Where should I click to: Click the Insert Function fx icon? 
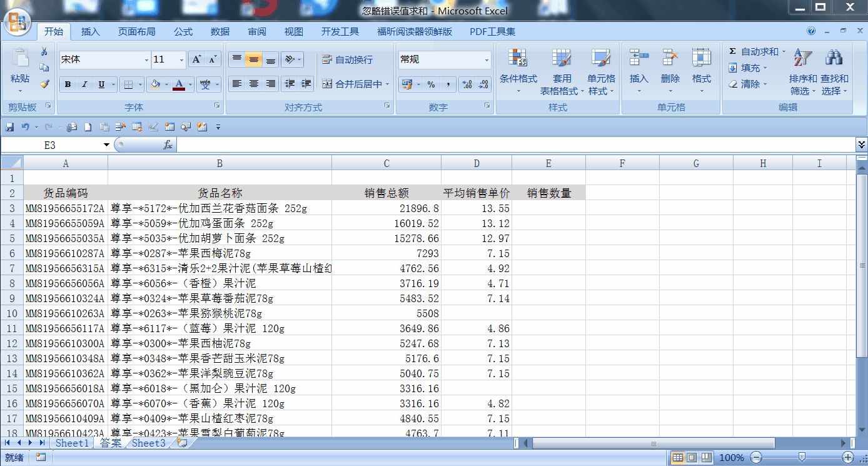tap(168, 145)
